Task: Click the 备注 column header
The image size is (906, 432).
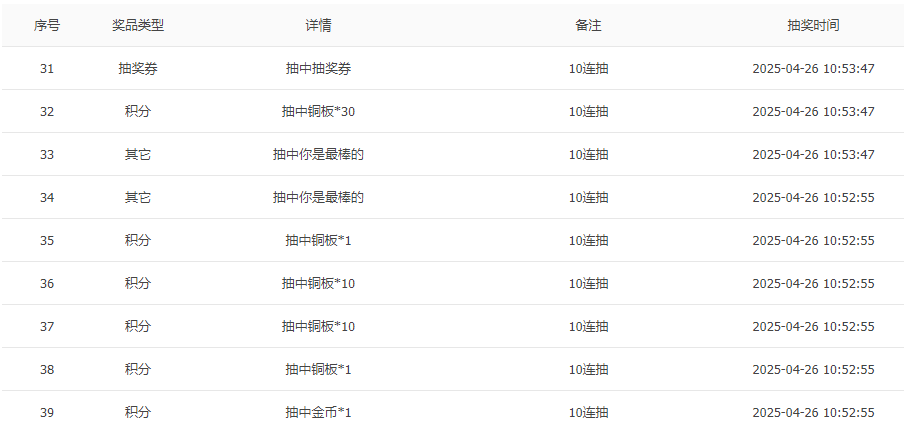Action: [588, 26]
